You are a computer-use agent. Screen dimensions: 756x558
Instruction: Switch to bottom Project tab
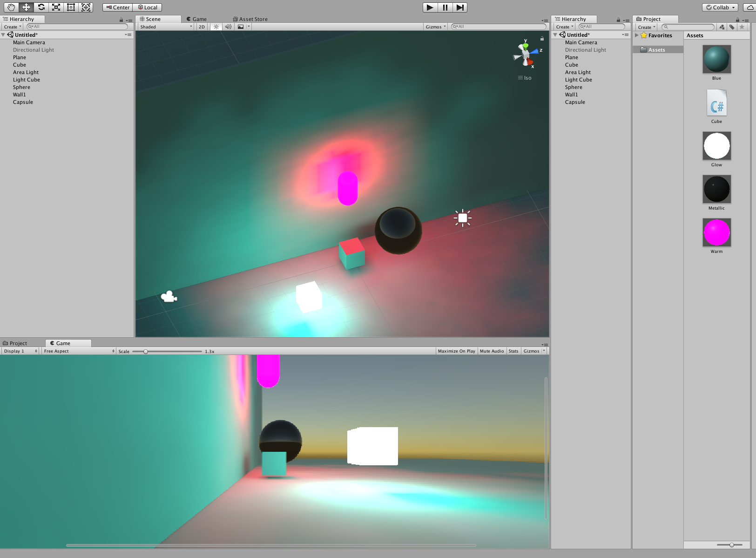tap(15, 343)
